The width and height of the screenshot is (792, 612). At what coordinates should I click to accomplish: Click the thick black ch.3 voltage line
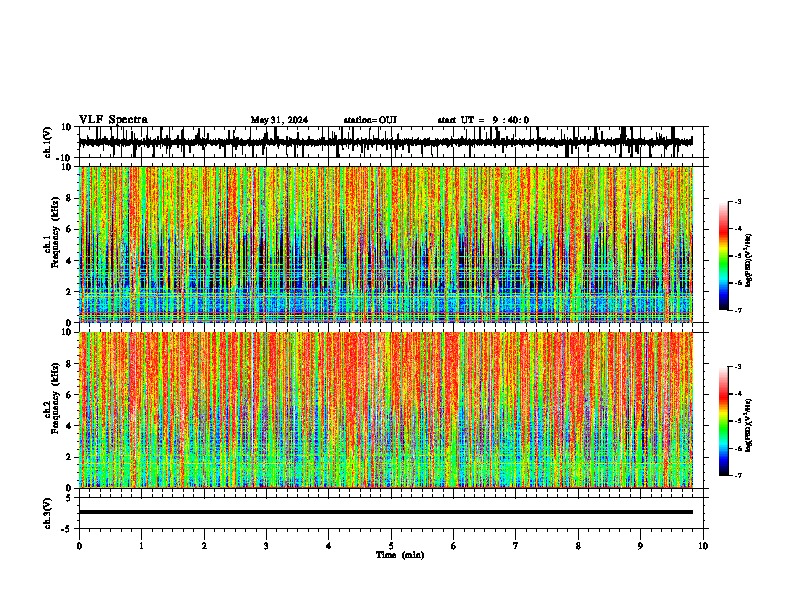pos(385,512)
